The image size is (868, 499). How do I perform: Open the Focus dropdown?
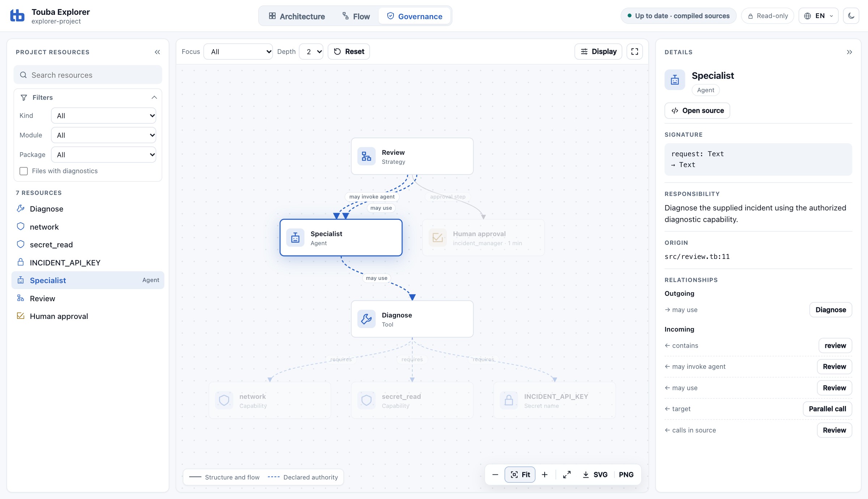click(238, 51)
